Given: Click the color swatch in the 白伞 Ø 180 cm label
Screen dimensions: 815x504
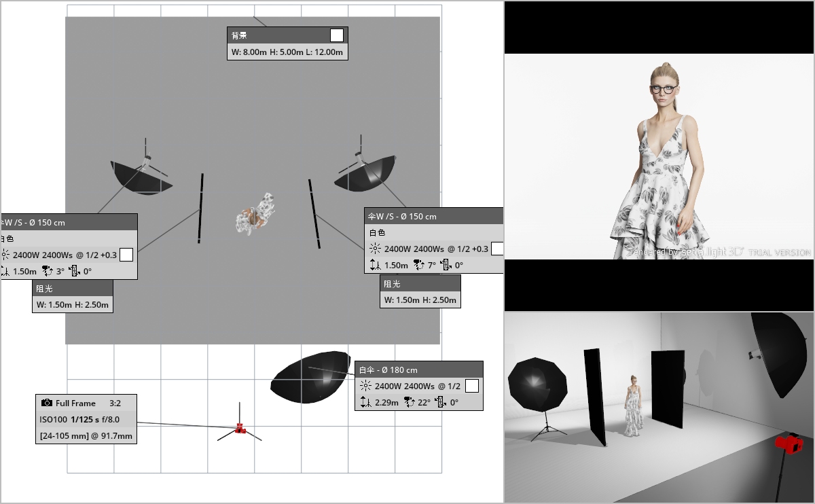Looking at the screenshot, I should tap(472, 386).
